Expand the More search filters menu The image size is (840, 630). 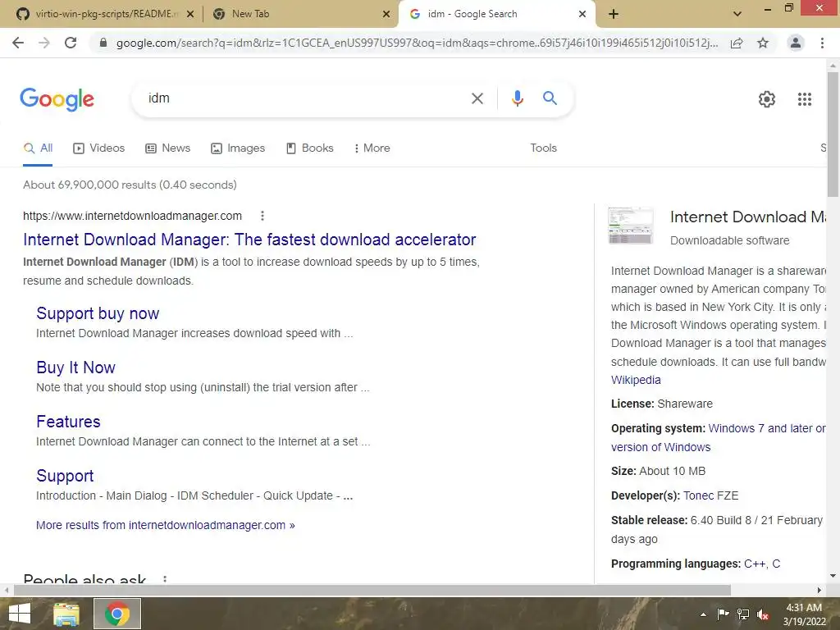[x=372, y=148]
